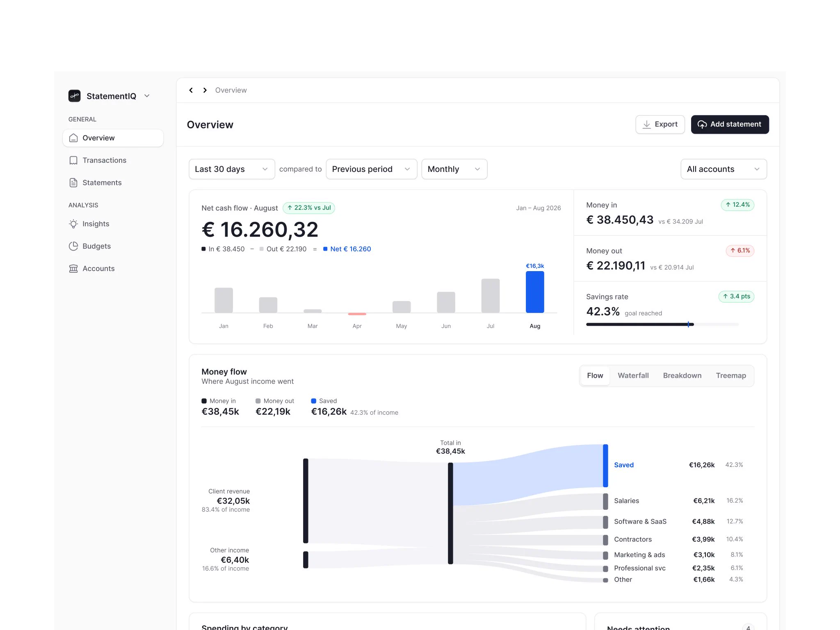840x630 pixels.
Task: Click the 12.4% Money in badge
Action: pos(737,205)
